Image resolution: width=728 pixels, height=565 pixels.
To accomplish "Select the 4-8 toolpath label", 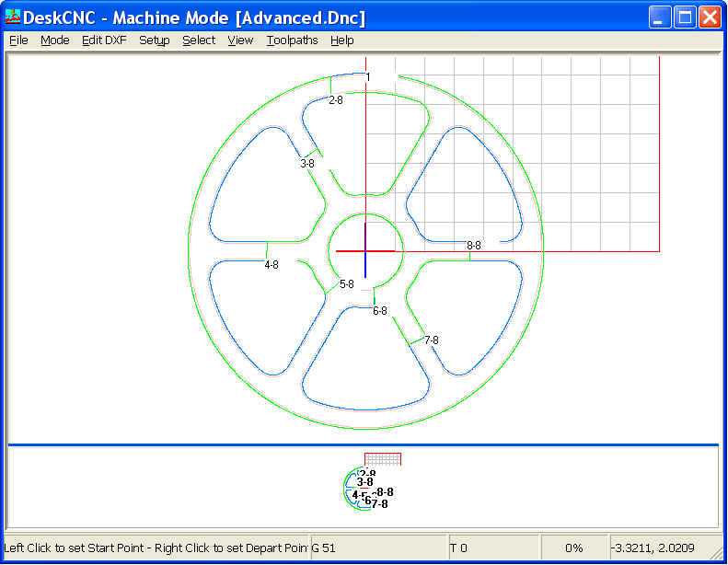I will click(x=272, y=265).
